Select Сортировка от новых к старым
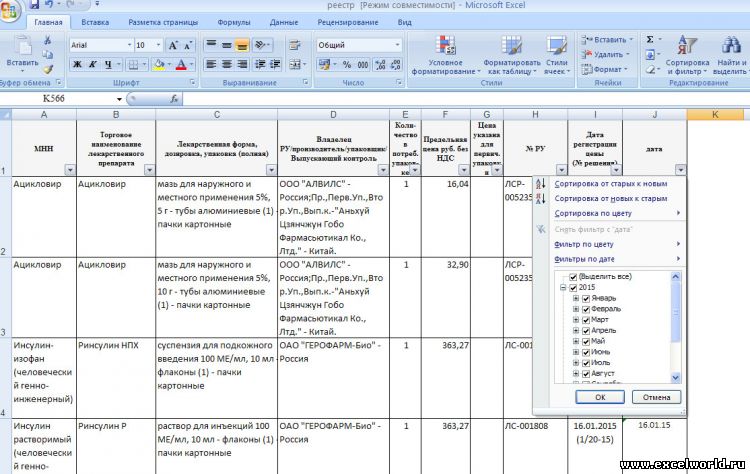Screen dimensions: 750x474 [610, 198]
